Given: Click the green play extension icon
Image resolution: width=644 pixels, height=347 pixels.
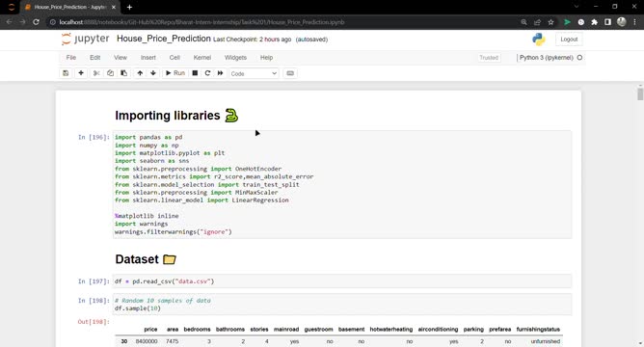Looking at the screenshot, I should click(x=567, y=22).
